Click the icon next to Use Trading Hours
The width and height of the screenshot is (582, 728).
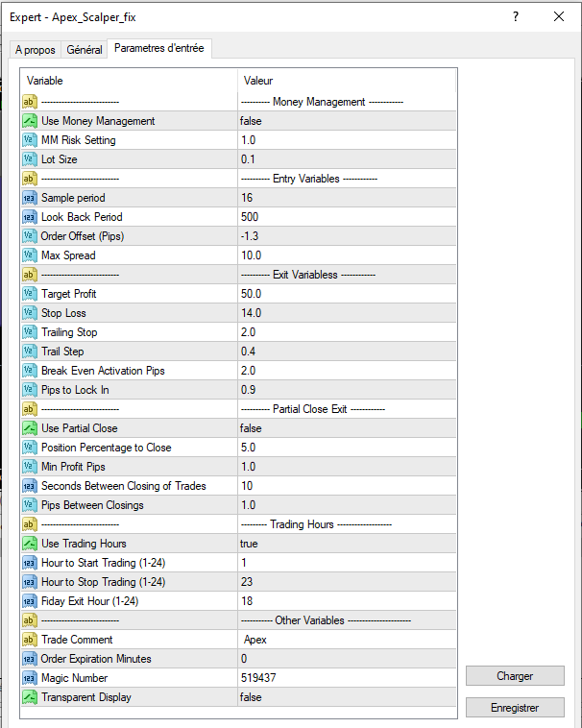point(30,544)
